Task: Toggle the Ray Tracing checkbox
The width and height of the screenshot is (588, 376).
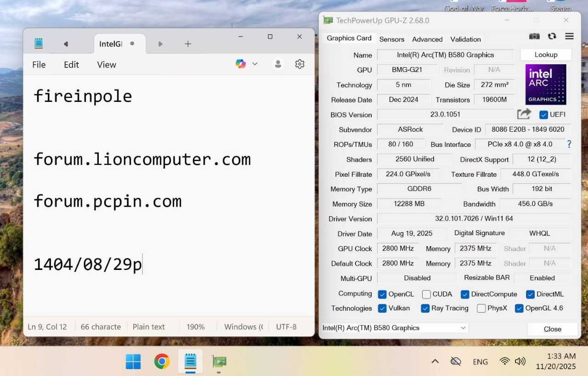Action: (x=425, y=309)
